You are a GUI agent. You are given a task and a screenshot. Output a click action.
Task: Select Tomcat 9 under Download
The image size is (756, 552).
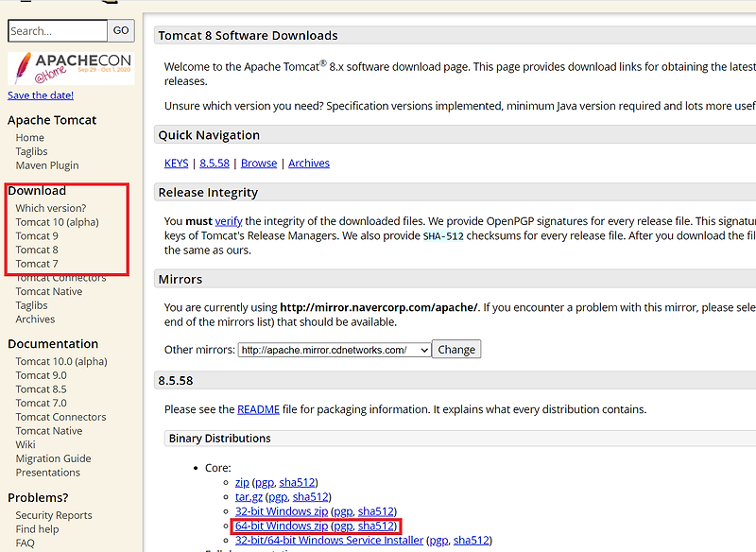(x=37, y=236)
